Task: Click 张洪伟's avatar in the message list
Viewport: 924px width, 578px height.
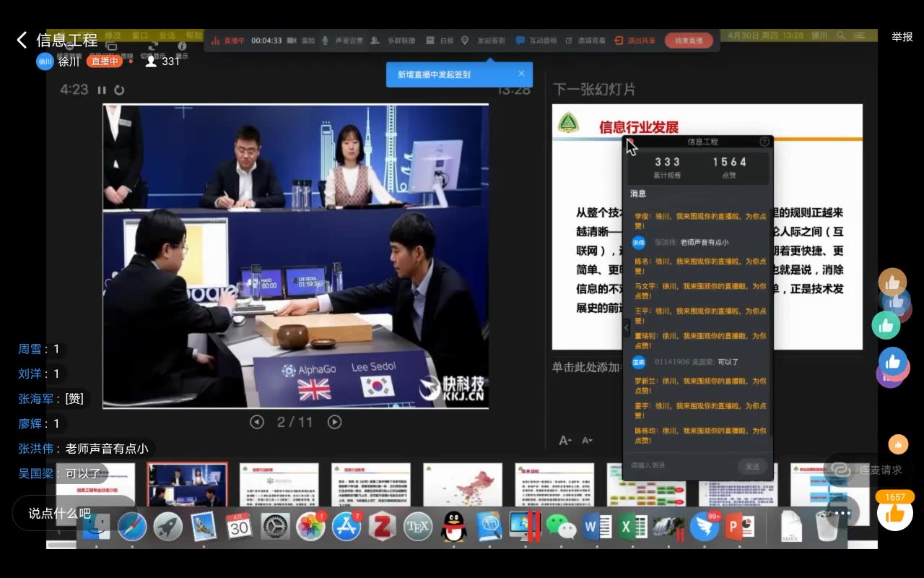Action: [x=639, y=243]
